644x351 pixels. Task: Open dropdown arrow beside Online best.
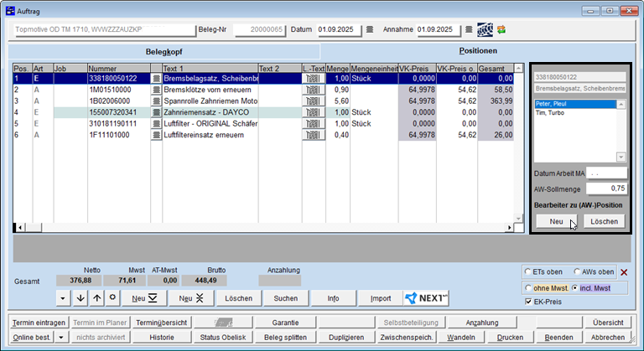[61, 338]
